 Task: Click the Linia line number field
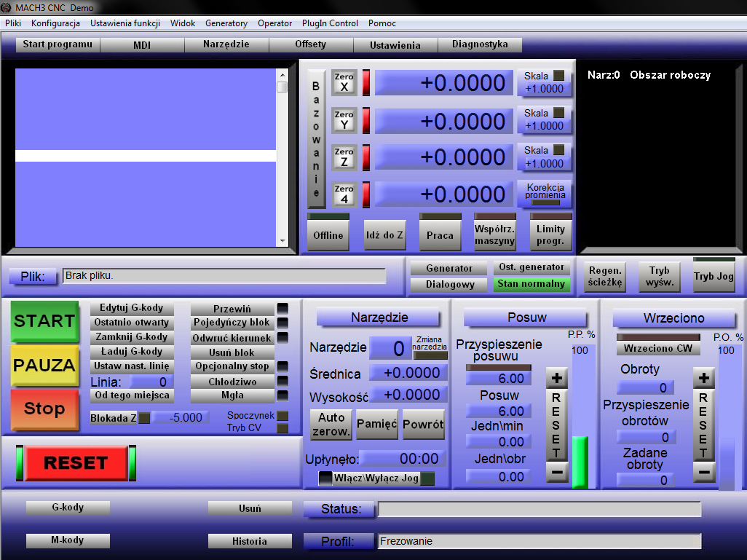pyautogui.click(x=150, y=382)
